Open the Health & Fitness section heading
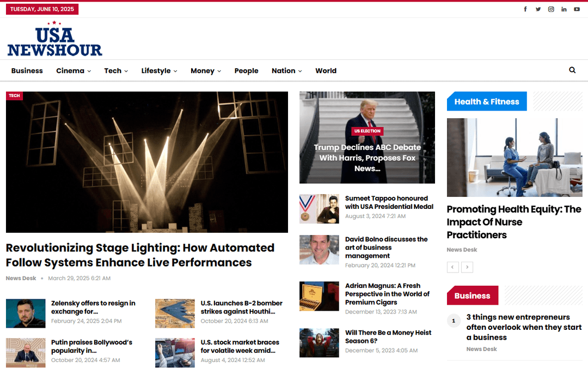 487,101
